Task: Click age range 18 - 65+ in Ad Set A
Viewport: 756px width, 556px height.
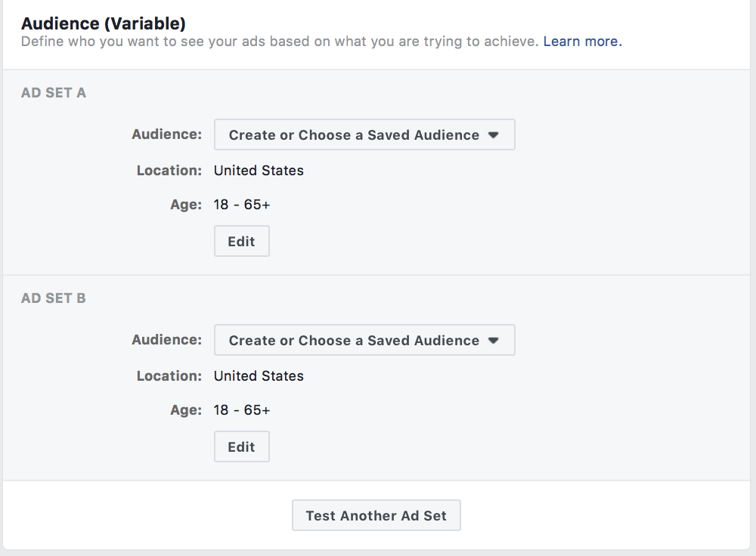Action: coord(242,205)
